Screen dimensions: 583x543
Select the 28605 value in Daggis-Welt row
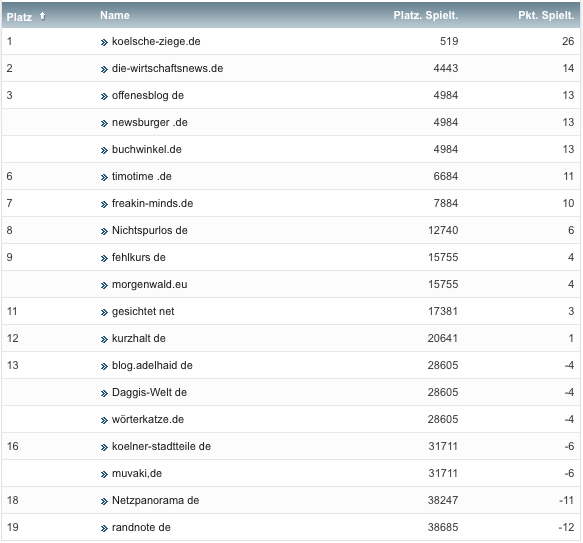443,392
